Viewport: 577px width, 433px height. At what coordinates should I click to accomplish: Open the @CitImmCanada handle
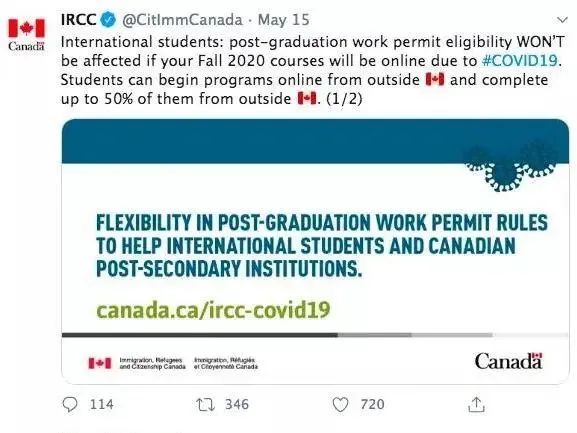pyautogui.click(x=182, y=20)
